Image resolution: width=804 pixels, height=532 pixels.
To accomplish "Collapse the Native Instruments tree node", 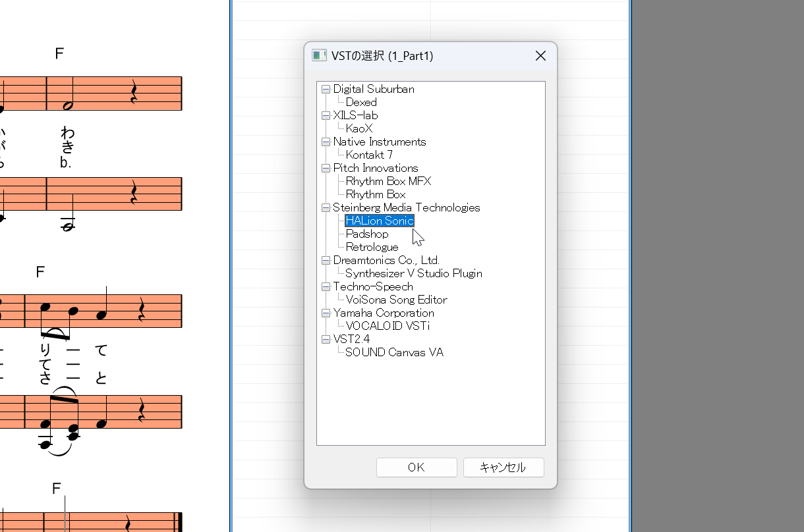I will 326,142.
